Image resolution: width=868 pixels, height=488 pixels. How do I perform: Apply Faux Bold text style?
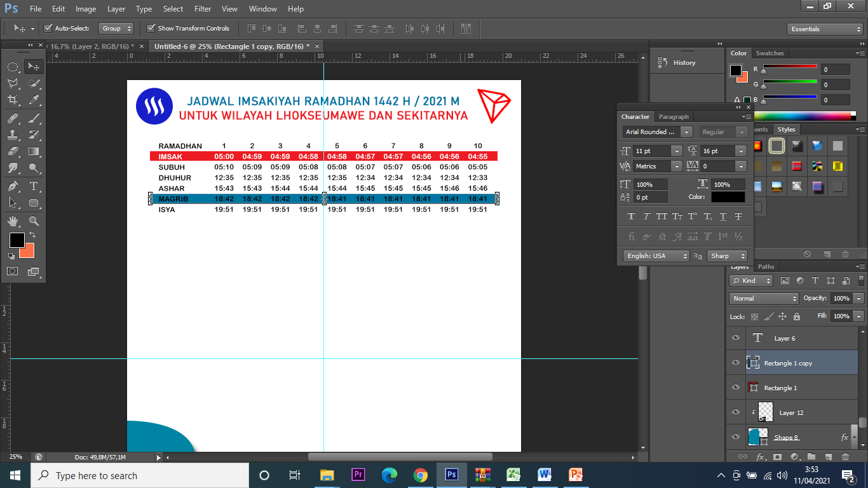click(x=631, y=217)
